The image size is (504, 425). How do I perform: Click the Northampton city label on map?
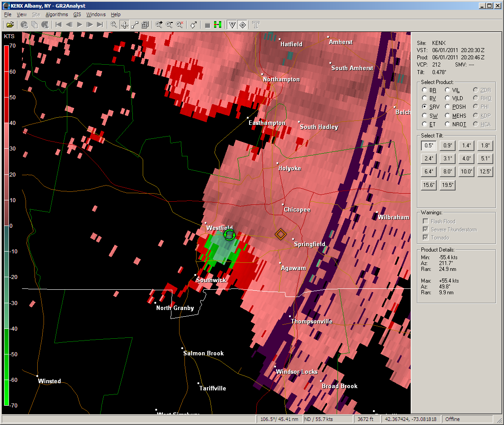281,80
